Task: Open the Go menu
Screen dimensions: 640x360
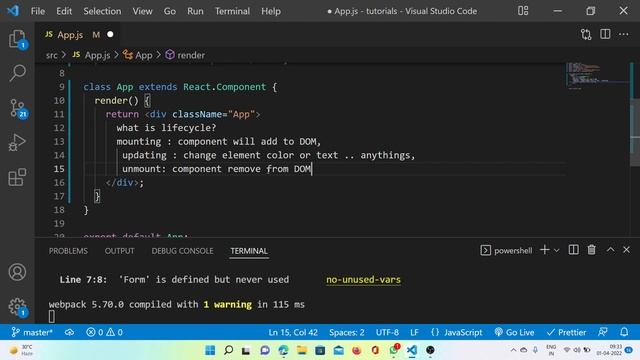Action: [170, 11]
